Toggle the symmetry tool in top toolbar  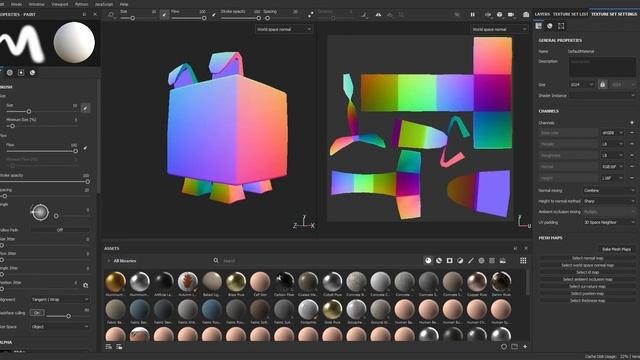pos(378,15)
